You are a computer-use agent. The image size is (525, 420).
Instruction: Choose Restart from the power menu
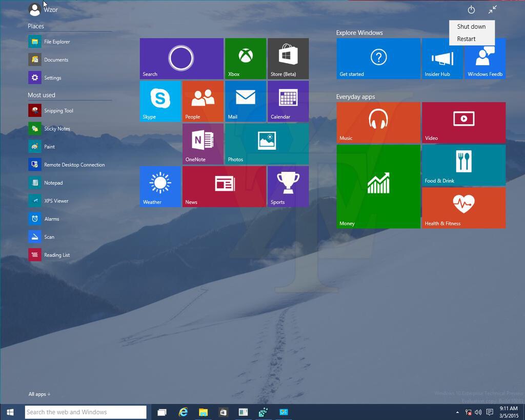coord(466,38)
